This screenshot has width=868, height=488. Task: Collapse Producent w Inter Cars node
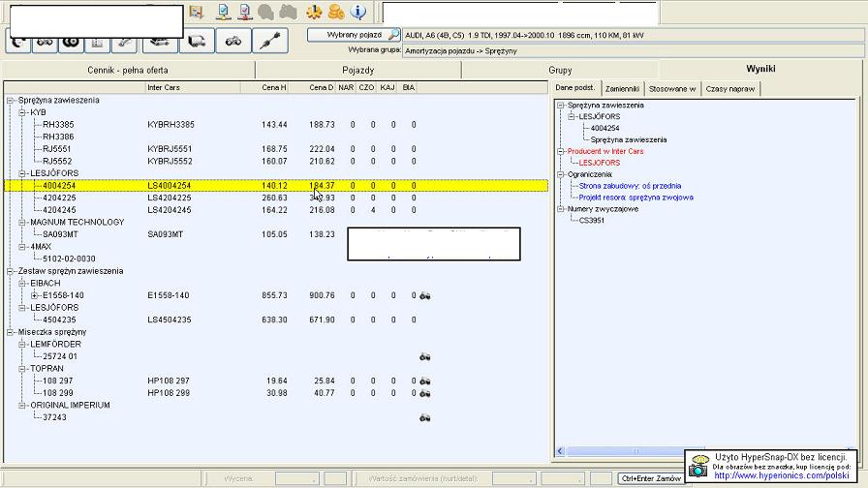click(560, 151)
